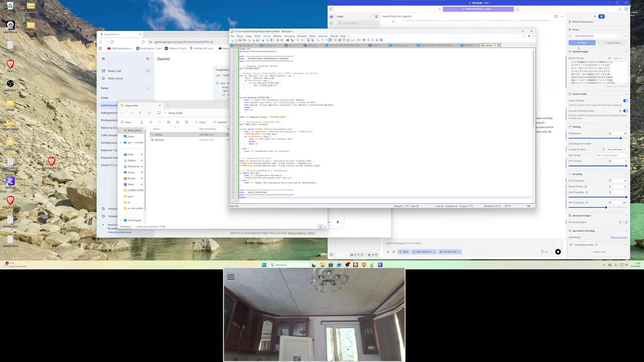Viewport: 644px width, 362px height.
Task: Toggle the Think button under the message box
Action: (404, 251)
